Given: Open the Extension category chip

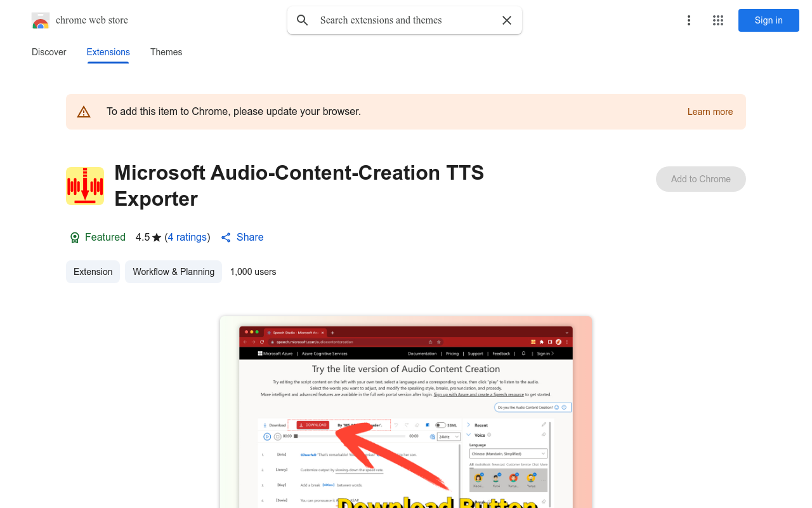Looking at the screenshot, I should [x=93, y=272].
